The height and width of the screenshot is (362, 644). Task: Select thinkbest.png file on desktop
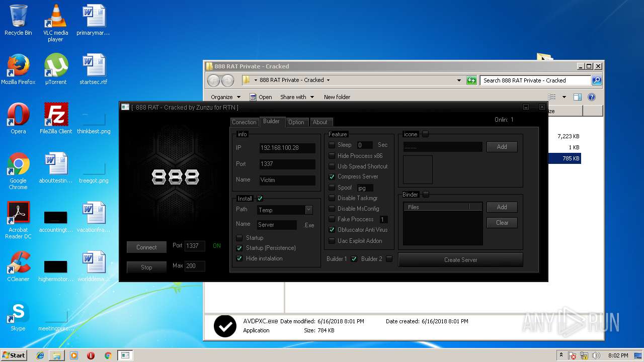tap(94, 124)
